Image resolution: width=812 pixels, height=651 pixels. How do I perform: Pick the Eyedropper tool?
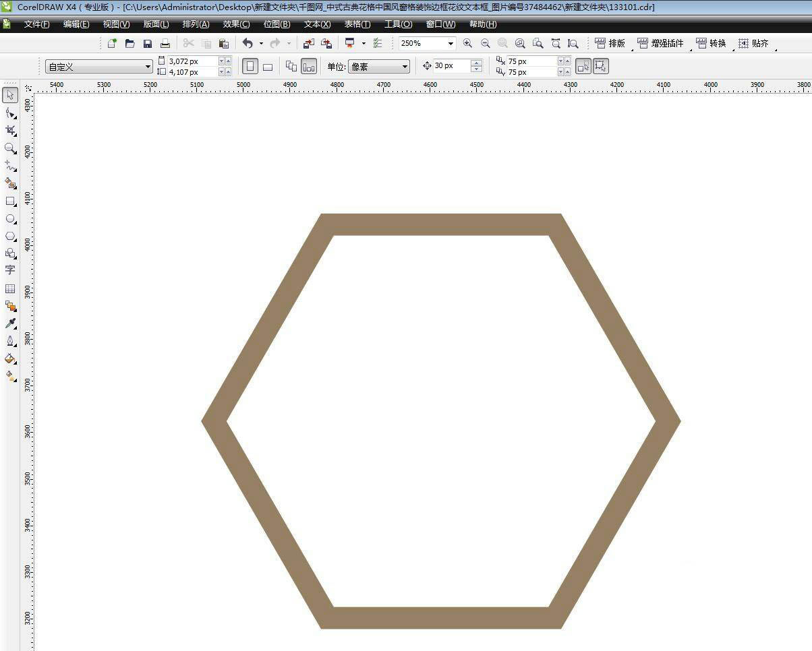tap(10, 323)
